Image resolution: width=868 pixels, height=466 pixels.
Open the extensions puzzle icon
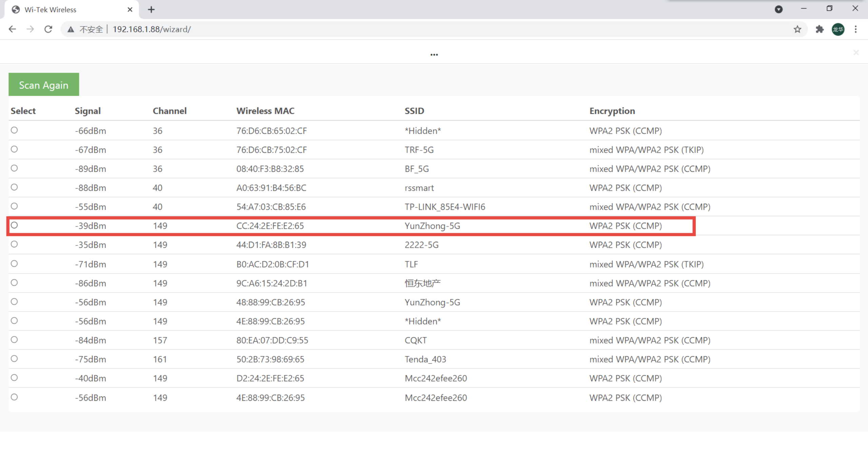(820, 29)
